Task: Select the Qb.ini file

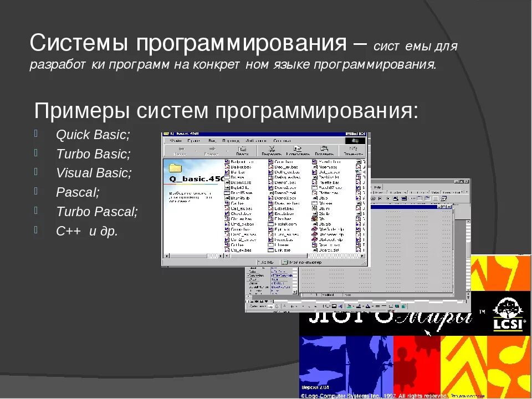Action: click(x=321, y=208)
